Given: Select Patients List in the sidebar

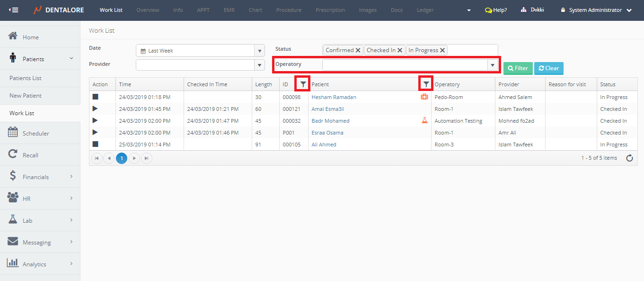Looking at the screenshot, I should (26, 78).
